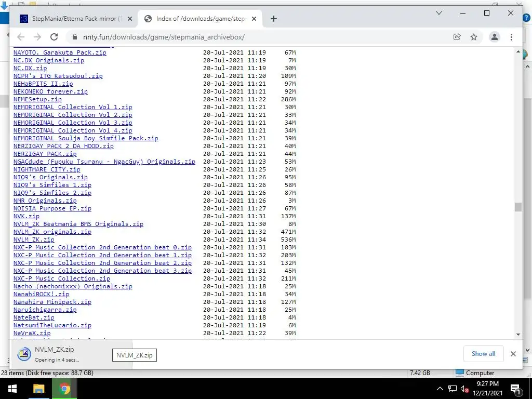Download NMR Originals.zip
Image resolution: width=532 pixels, height=399 pixels.
click(x=45, y=201)
